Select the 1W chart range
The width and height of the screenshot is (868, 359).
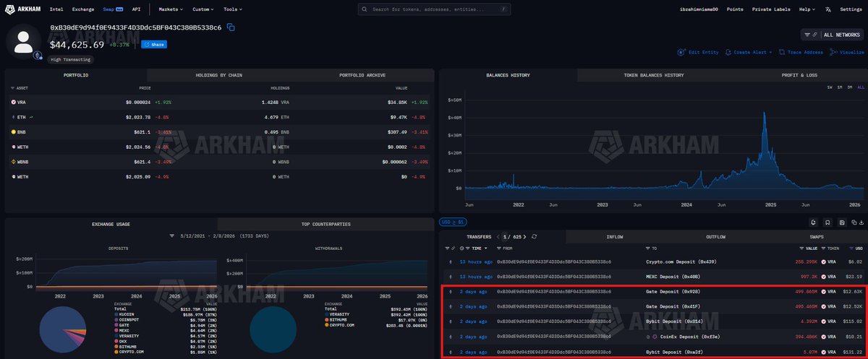coord(830,87)
